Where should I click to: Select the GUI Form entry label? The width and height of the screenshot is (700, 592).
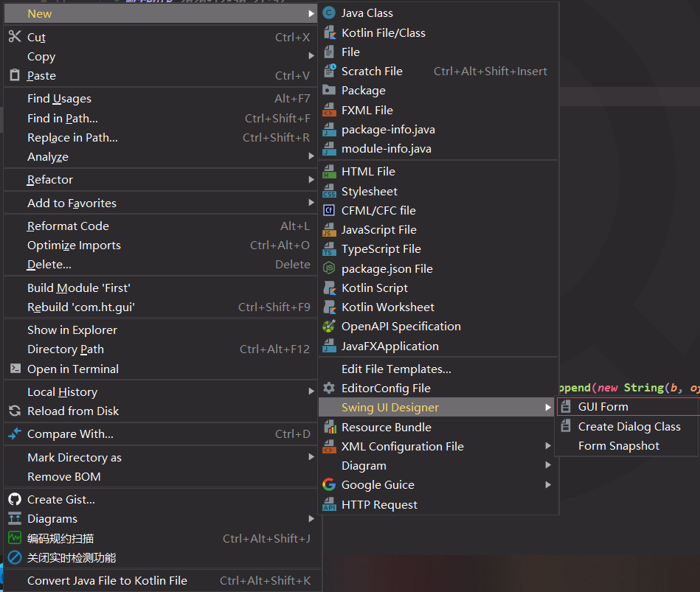603,406
